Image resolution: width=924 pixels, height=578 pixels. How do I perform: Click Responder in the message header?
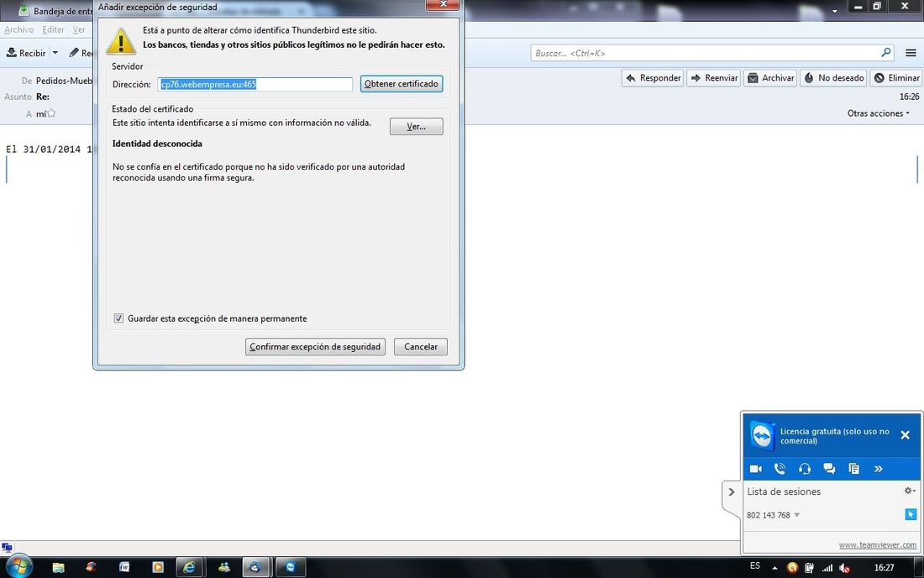click(653, 78)
